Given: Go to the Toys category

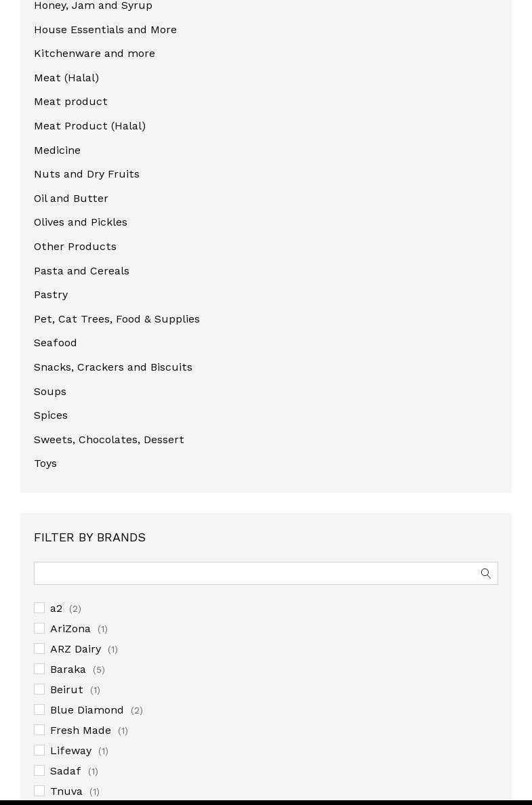Looking at the screenshot, I should [x=45, y=463].
